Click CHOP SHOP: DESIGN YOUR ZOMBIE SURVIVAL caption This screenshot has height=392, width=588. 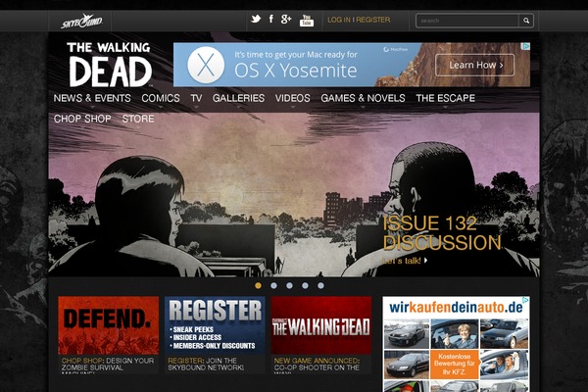point(108,365)
